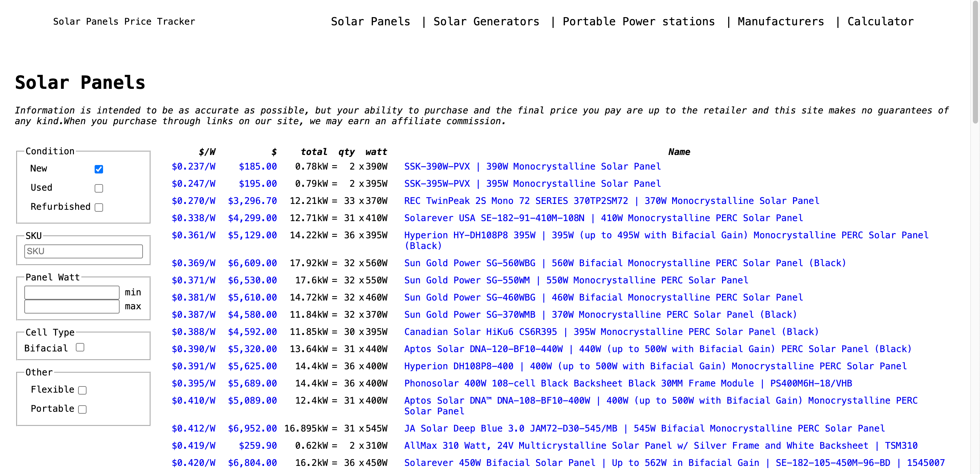
Task: Click the $6,952.00 price
Action: coord(252,428)
